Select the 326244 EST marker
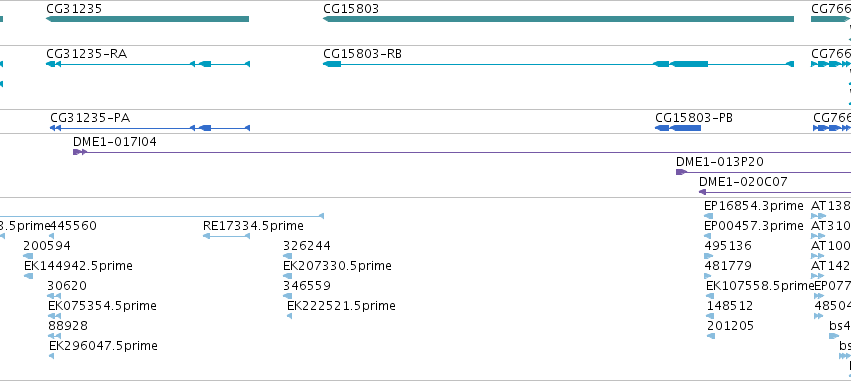This screenshot has height=381, width=851. point(288,256)
